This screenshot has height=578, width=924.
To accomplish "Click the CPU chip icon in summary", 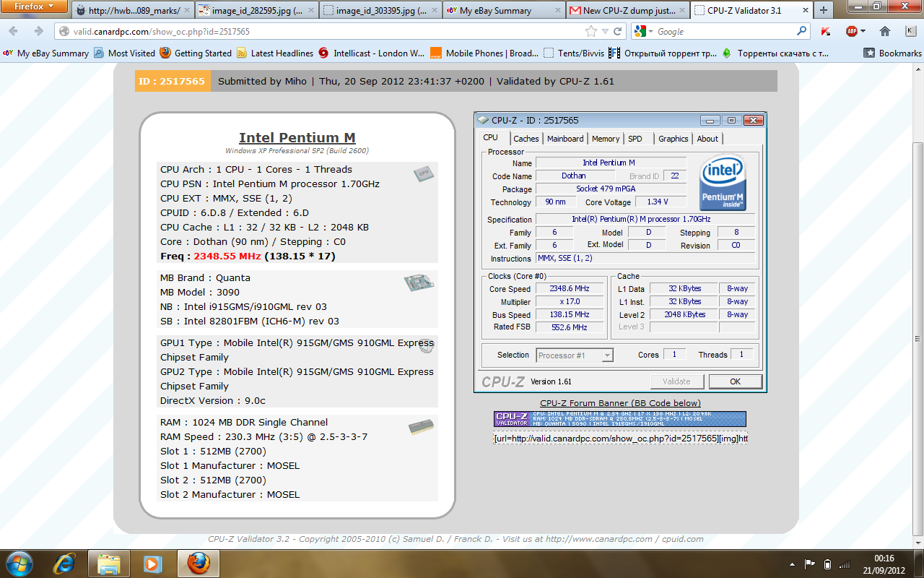I will [424, 173].
